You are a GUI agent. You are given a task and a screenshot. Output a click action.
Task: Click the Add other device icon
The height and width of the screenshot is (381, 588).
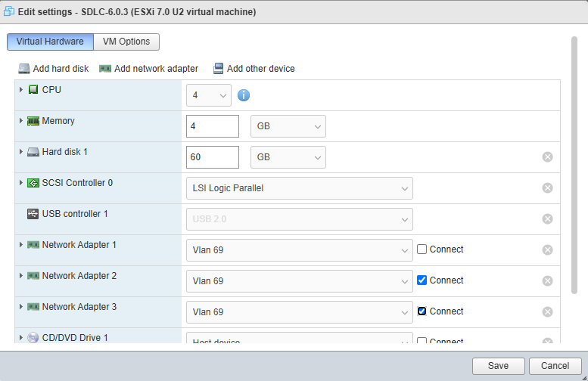pos(219,69)
